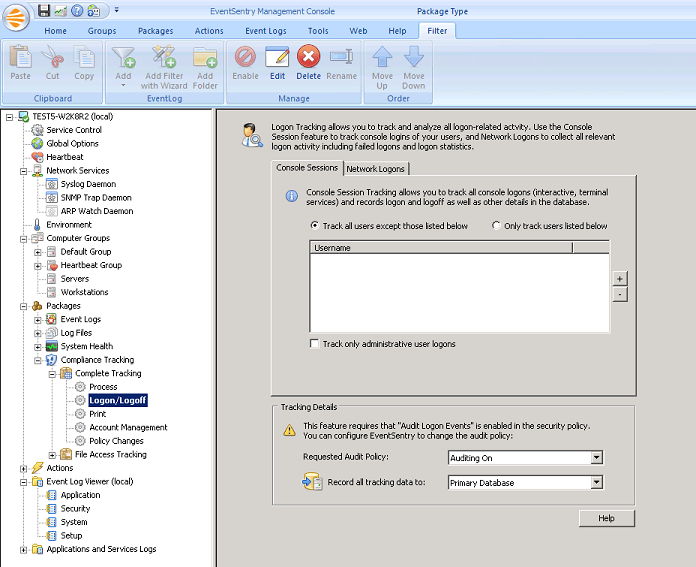The image size is (696, 567).
Task: Click the System Health monitor icon
Action: tap(52, 346)
